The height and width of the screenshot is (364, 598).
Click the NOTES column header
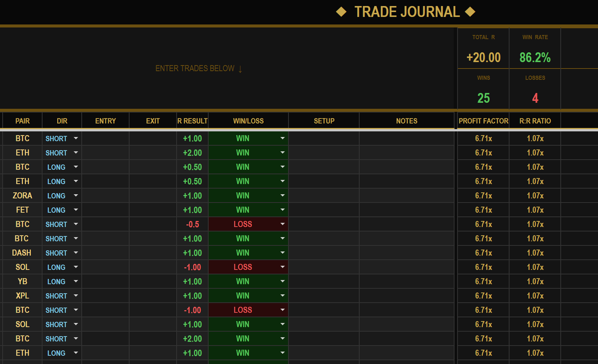(407, 121)
